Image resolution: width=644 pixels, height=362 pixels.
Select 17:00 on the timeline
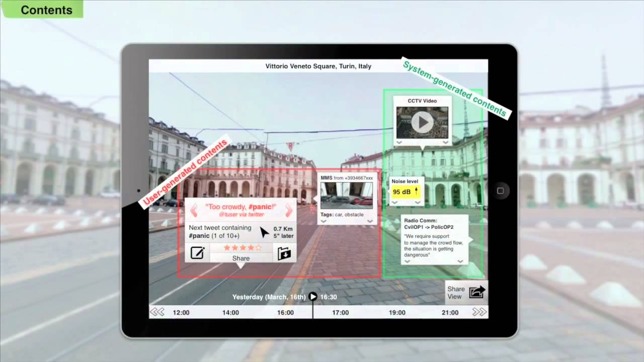pyautogui.click(x=340, y=313)
